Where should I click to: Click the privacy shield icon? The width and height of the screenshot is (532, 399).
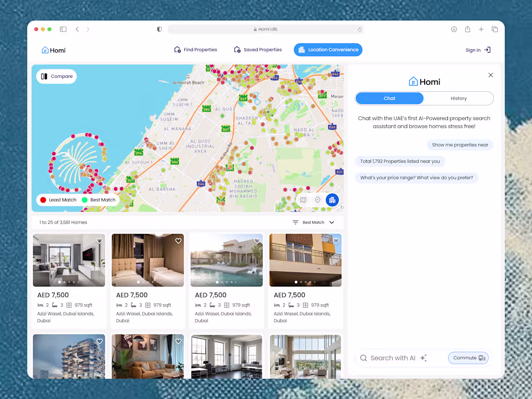(160, 29)
